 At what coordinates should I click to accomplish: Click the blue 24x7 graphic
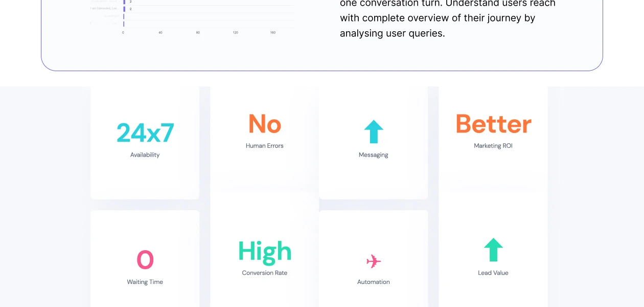click(x=145, y=133)
